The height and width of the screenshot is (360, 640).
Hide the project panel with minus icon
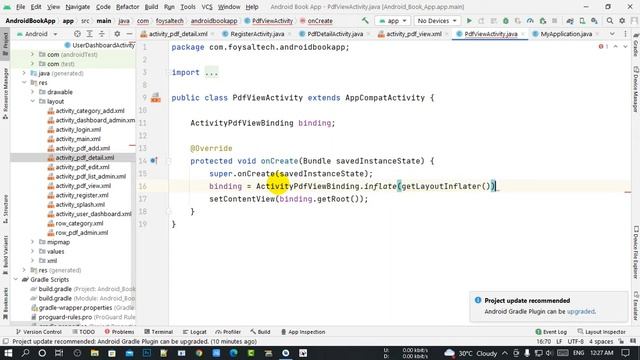(x=129, y=34)
